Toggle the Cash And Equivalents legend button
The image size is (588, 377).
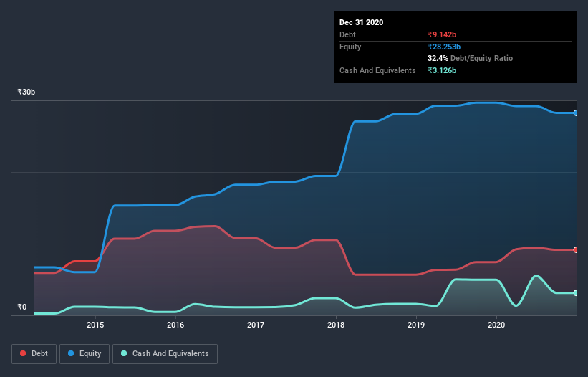[x=165, y=354]
